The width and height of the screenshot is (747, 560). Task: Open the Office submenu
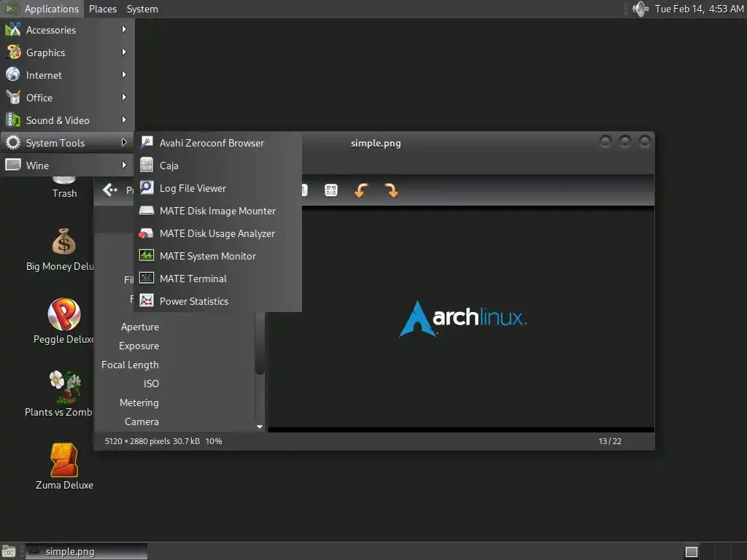point(67,98)
